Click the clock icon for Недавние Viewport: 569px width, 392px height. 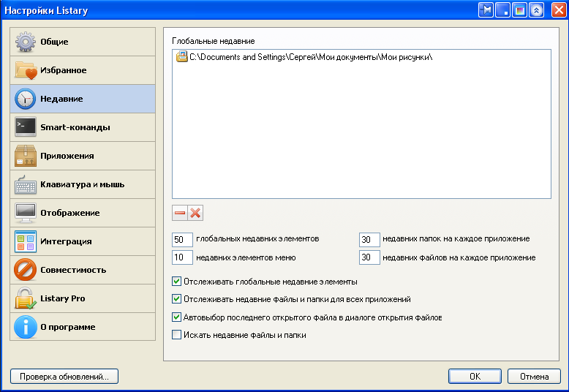[26, 99]
